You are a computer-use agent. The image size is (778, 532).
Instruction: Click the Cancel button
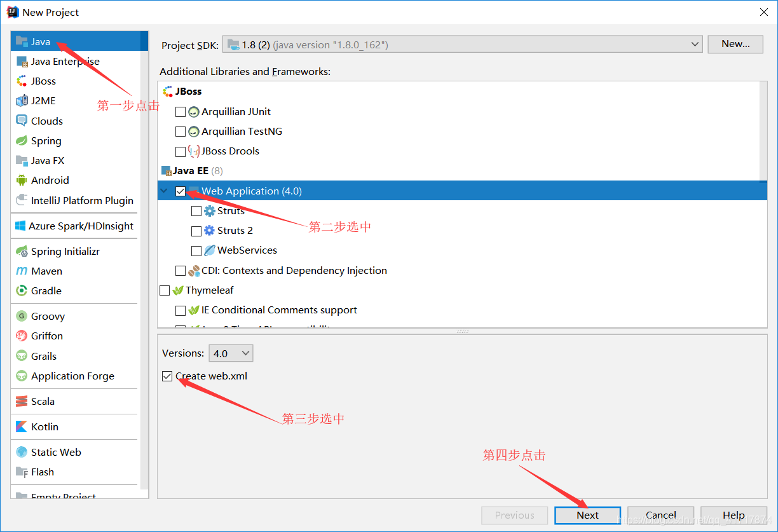click(x=661, y=515)
